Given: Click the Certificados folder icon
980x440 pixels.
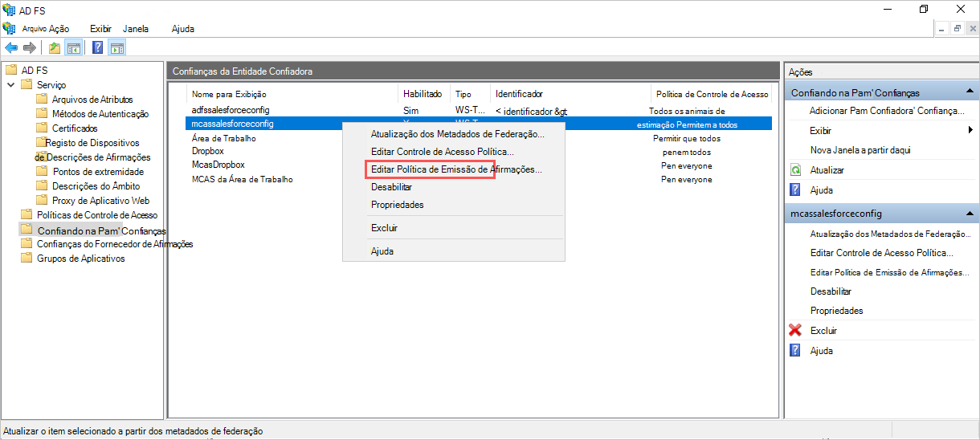Looking at the screenshot, I should (42, 128).
